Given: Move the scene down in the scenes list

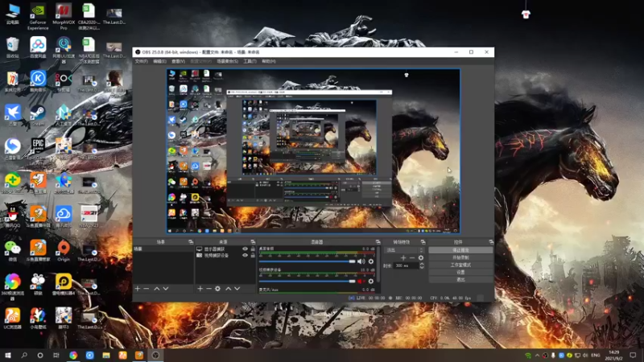Looking at the screenshot, I should pos(166,289).
